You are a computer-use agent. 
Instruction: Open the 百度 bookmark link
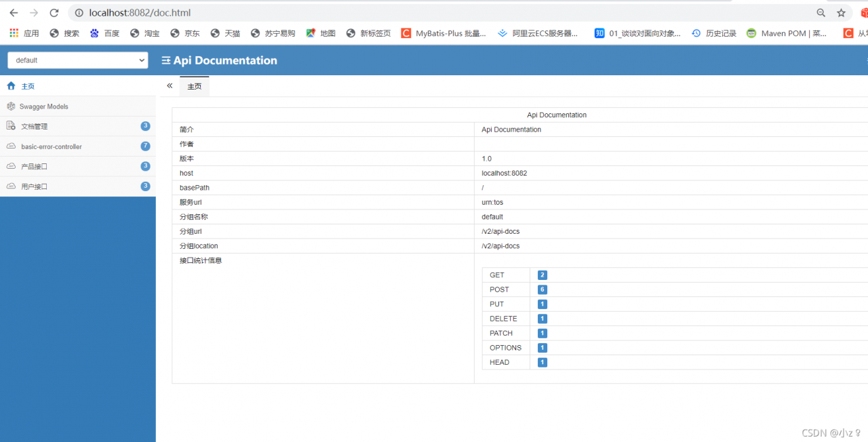coord(104,33)
